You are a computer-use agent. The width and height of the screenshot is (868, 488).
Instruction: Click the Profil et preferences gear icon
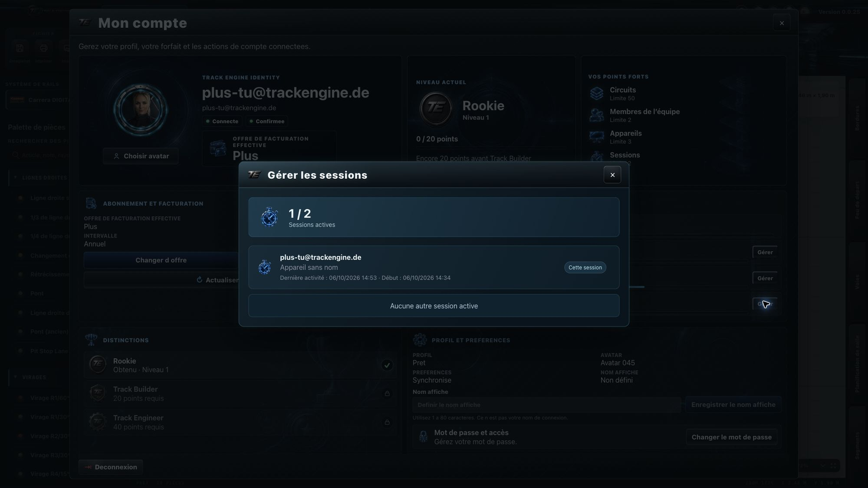tap(420, 340)
